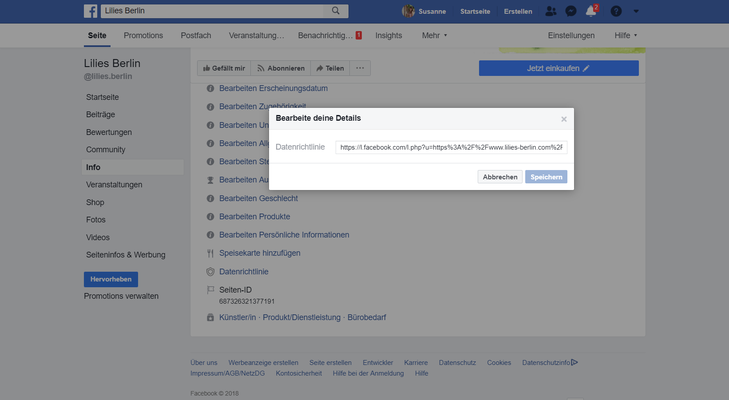Click Datenrichtlinie link in info list
Image resolution: width=729 pixels, height=400 pixels.
tap(244, 272)
